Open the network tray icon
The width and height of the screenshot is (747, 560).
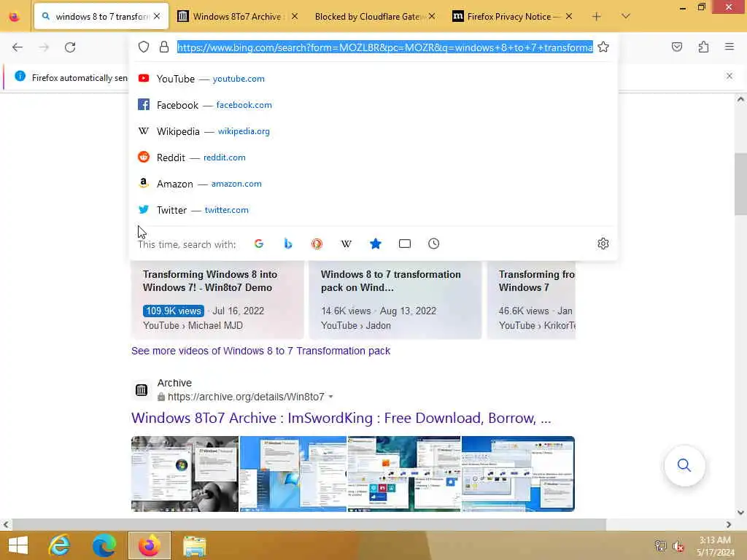click(659, 546)
